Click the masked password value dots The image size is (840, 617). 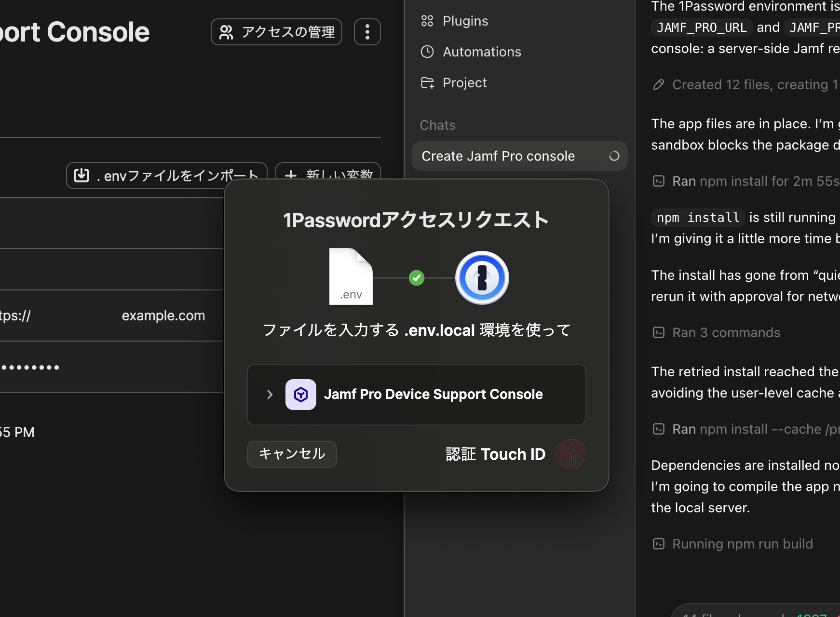30,368
